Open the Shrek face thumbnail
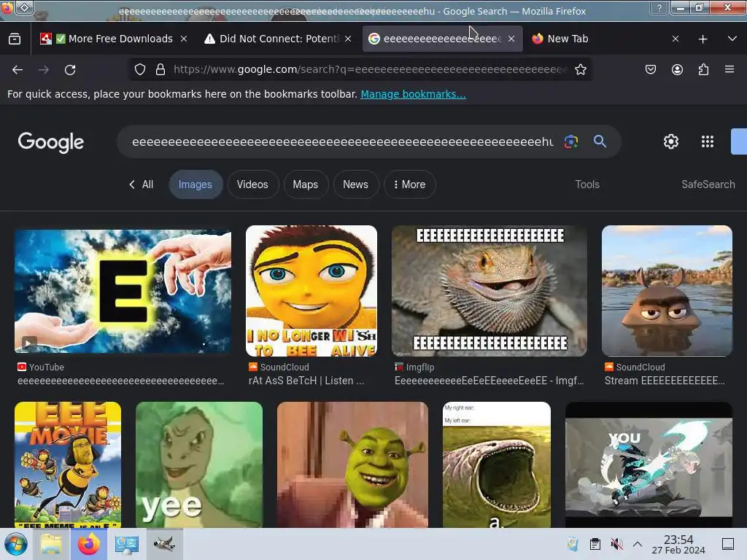This screenshot has height=560, width=747. pyautogui.click(x=352, y=464)
